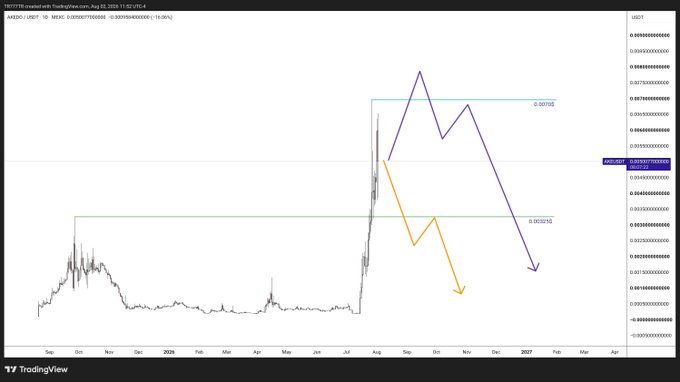Click the 2027 label on the time axis

(526, 352)
